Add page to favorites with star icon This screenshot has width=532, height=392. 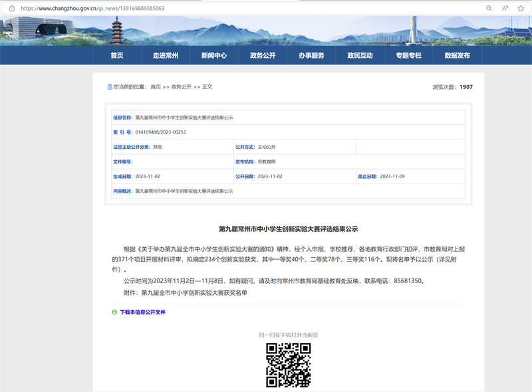click(521, 8)
